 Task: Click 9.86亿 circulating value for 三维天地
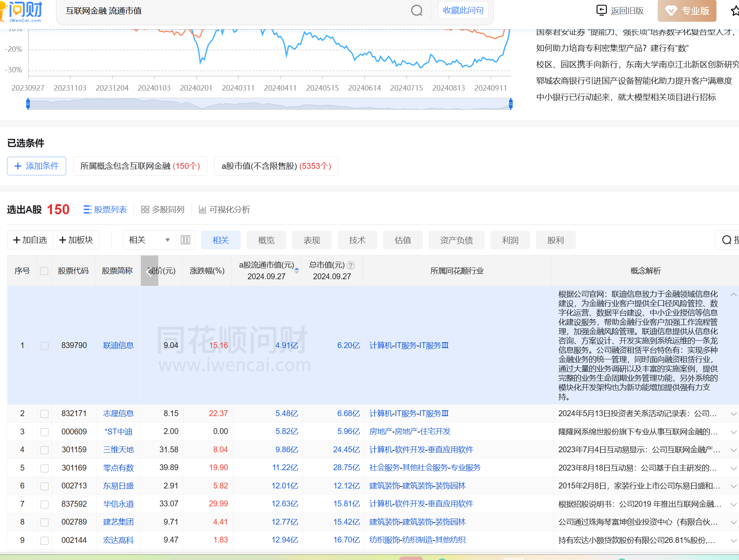tap(287, 450)
